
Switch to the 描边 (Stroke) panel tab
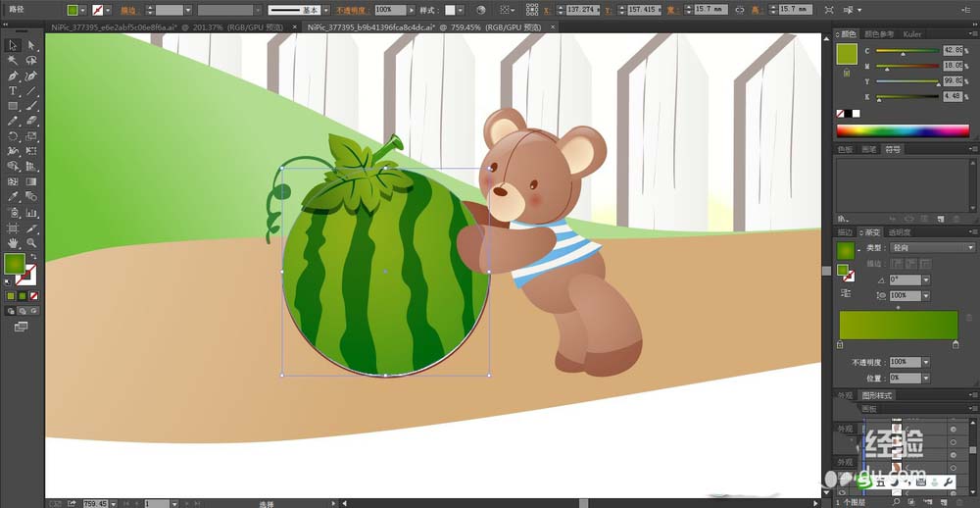(x=845, y=232)
